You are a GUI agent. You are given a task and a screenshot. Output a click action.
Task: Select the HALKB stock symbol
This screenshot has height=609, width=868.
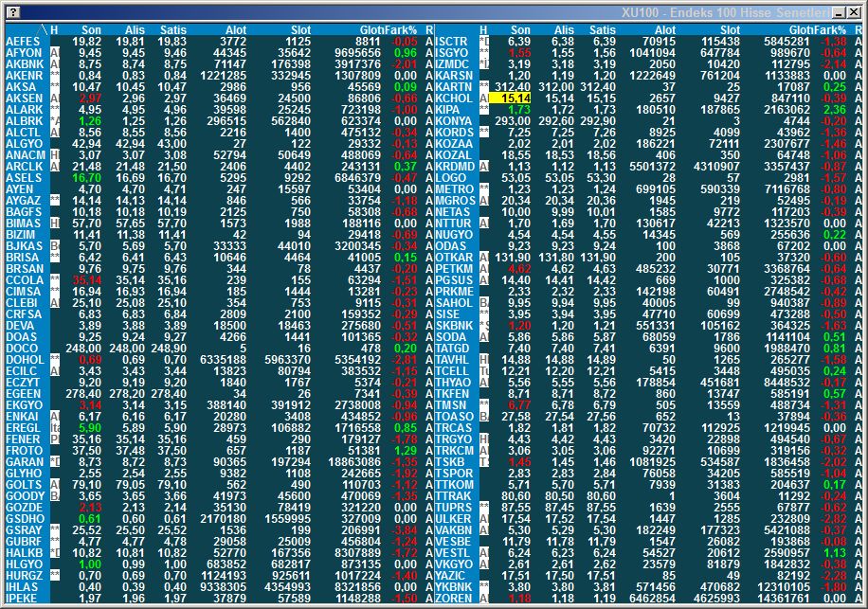pyautogui.click(x=24, y=553)
